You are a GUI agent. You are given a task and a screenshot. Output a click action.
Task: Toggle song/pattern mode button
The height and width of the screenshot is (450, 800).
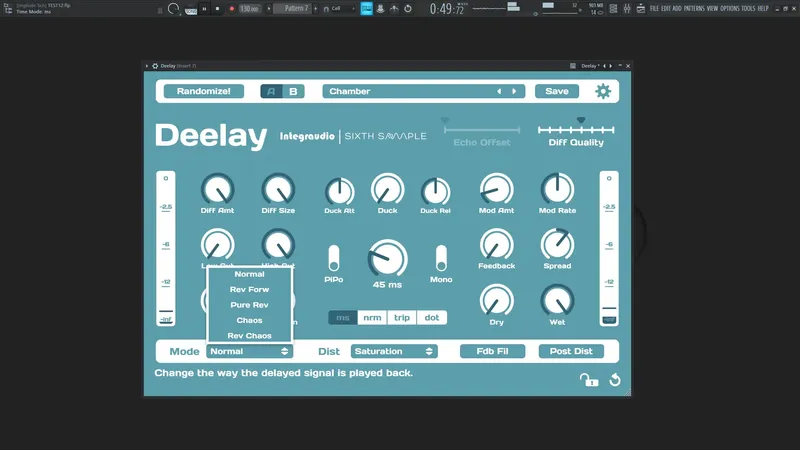coord(191,10)
